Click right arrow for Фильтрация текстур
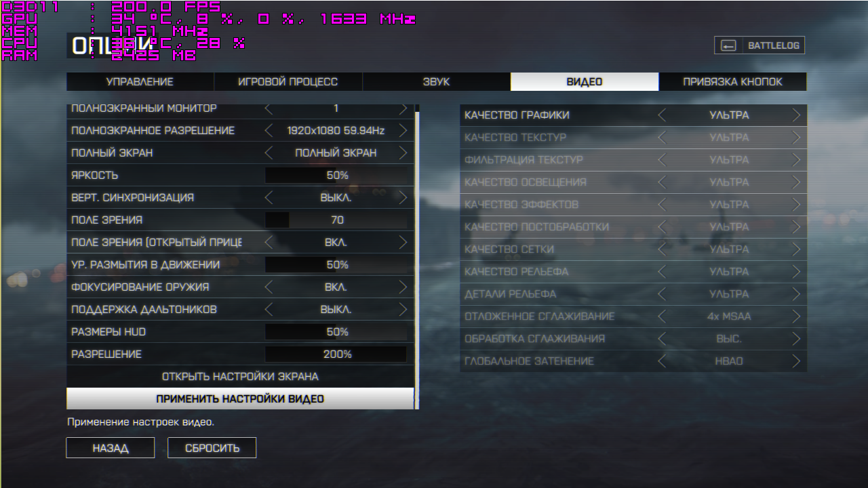Image resolution: width=868 pixels, height=488 pixels. point(796,160)
